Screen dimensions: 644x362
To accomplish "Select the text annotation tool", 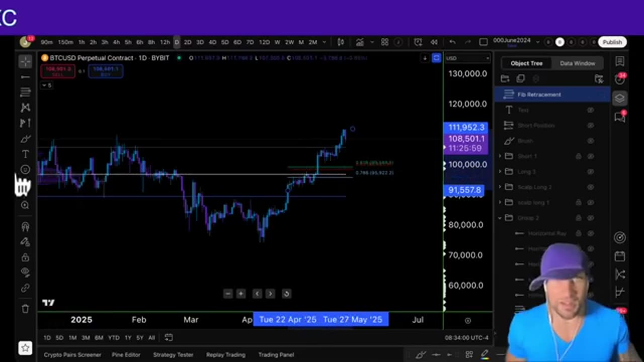I will pyautogui.click(x=25, y=154).
